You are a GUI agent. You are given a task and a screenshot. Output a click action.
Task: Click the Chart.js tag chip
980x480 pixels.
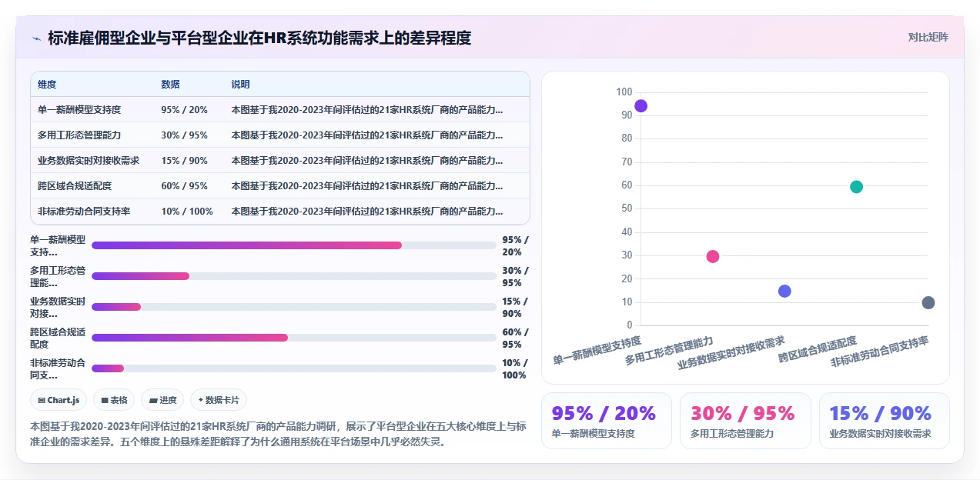(x=59, y=400)
